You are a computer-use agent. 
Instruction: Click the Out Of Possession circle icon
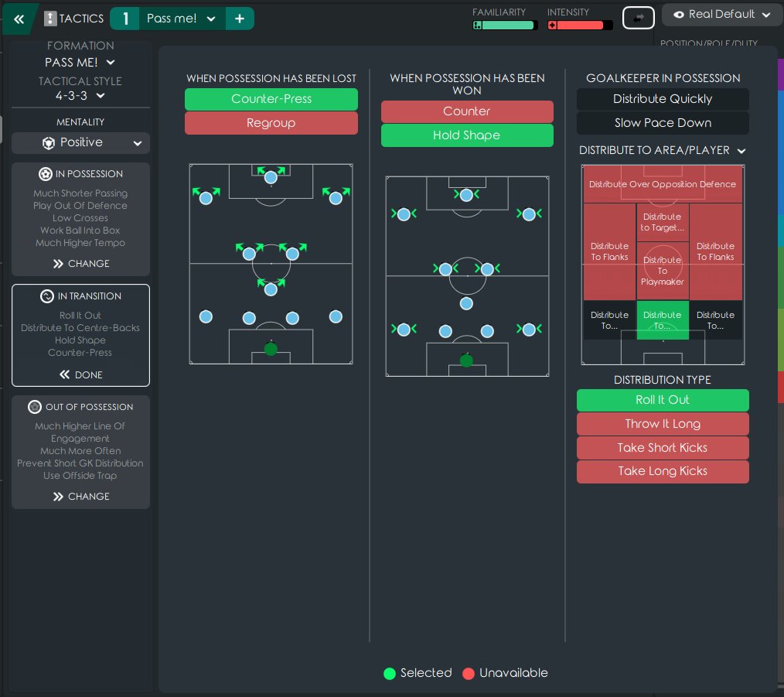tap(35, 407)
